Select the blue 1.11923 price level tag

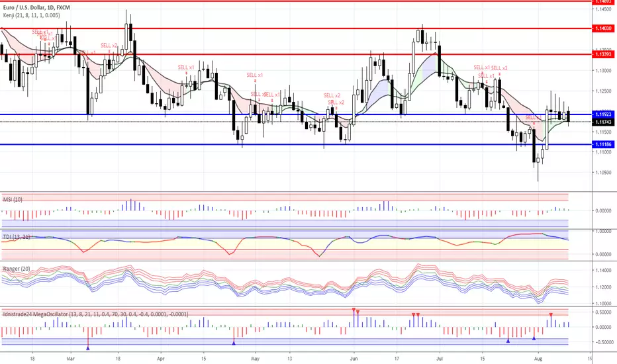click(x=603, y=114)
